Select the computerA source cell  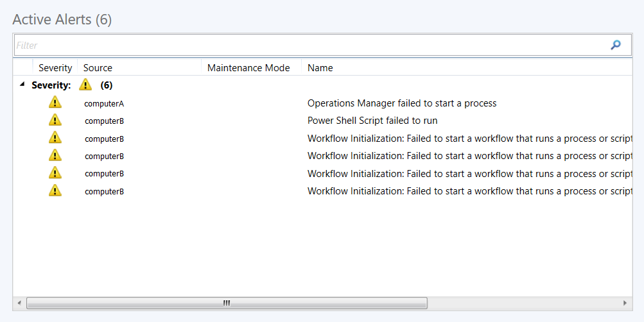[104, 104]
